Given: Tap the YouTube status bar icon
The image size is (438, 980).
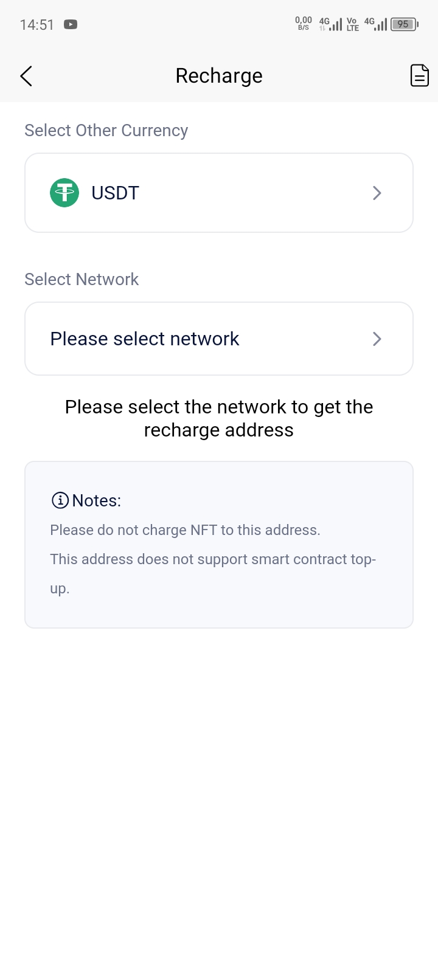Looking at the screenshot, I should pyautogui.click(x=71, y=25).
